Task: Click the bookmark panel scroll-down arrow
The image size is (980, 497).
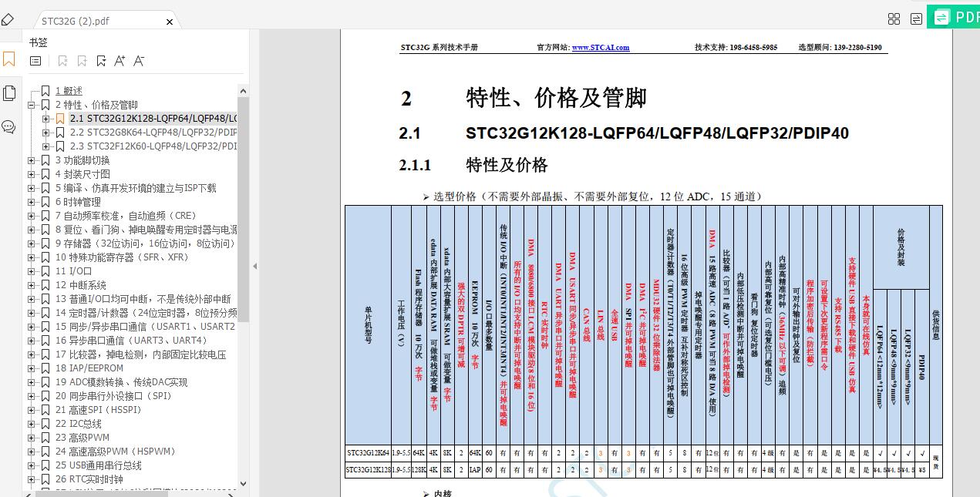Action: 244,482
